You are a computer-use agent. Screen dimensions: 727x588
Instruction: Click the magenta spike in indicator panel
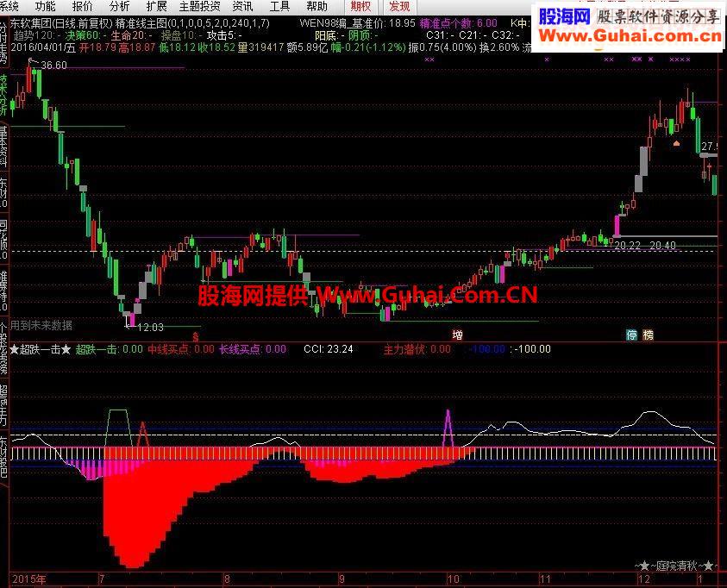click(x=448, y=428)
